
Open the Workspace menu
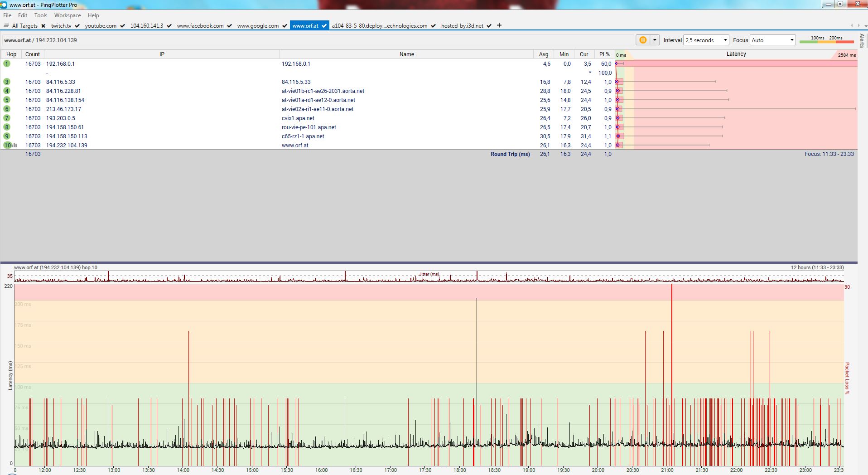[x=68, y=15]
